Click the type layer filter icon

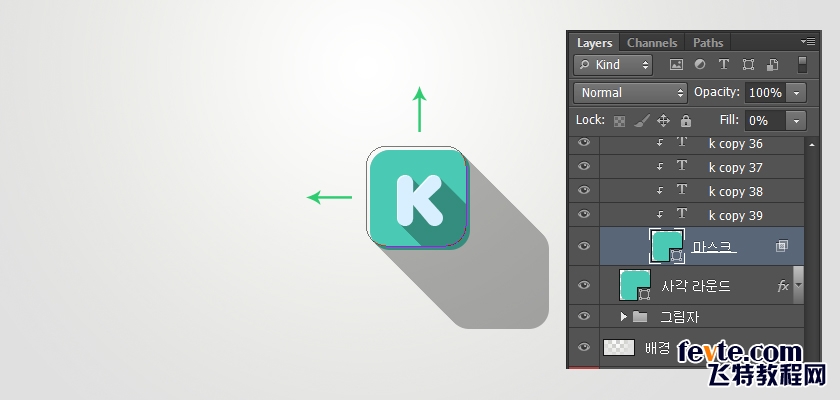(x=724, y=65)
